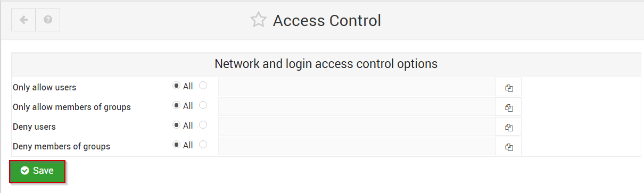The width and height of the screenshot is (644, 193).
Task: Click the Only allow users text field
Action: (357, 88)
